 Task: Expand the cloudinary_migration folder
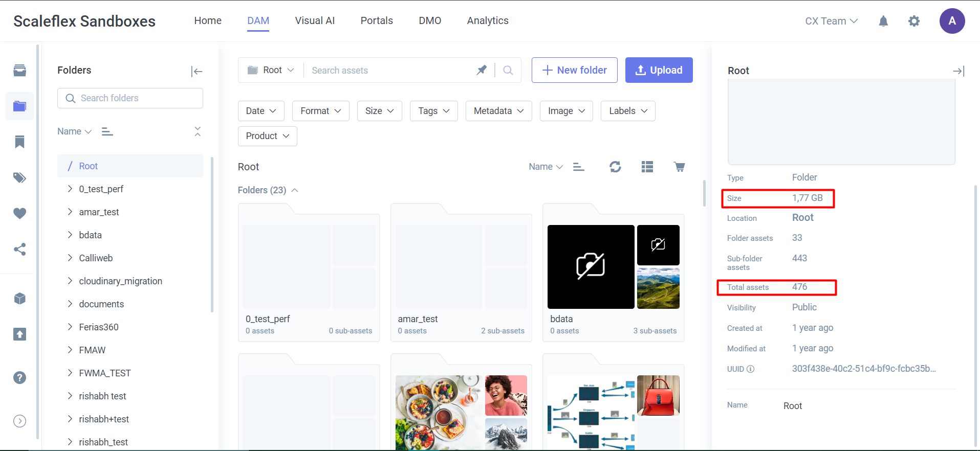coord(70,281)
